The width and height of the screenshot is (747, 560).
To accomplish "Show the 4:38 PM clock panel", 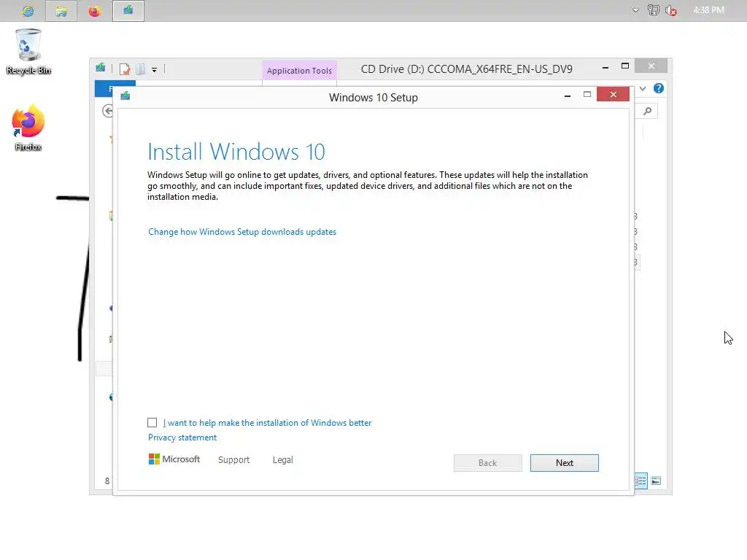I will 708,10.
